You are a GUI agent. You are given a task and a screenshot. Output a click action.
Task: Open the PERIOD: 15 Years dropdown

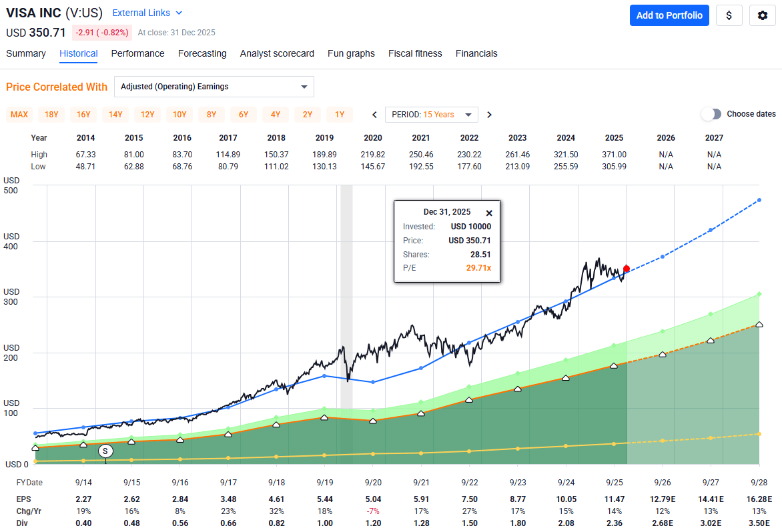431,114
